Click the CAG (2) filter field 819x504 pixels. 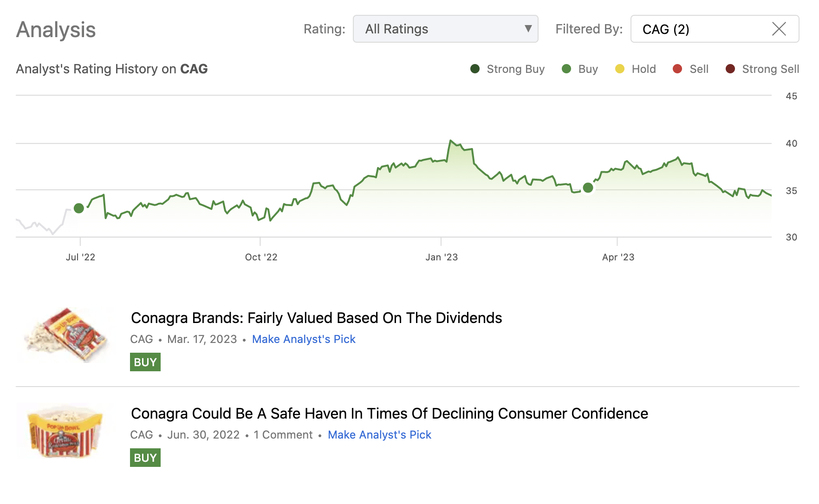(x=715, y=29)
